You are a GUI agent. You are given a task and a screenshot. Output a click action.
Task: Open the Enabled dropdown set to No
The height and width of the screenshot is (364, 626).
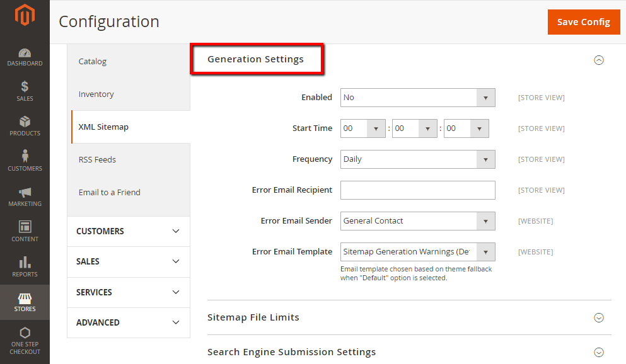(x=417, y=98)
